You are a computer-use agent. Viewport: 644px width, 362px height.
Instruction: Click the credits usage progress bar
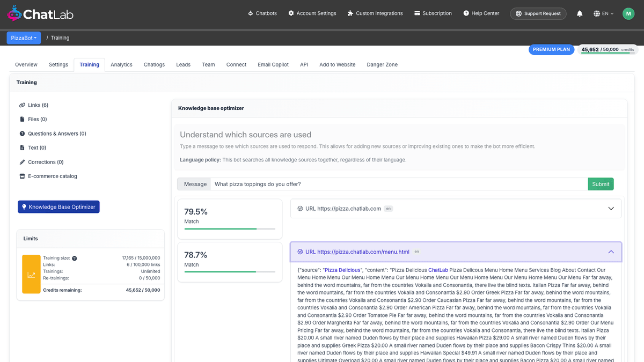coord(608,53)
